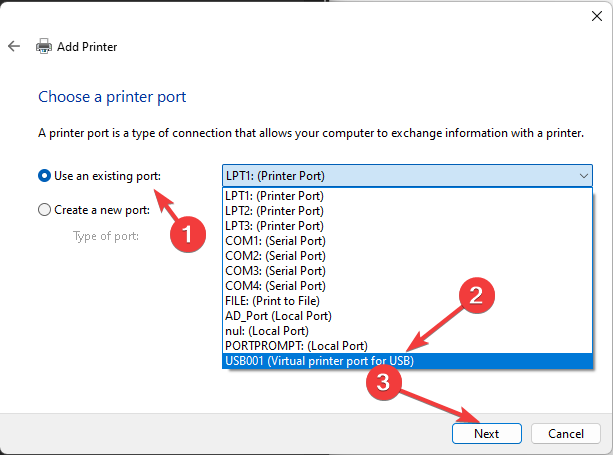Go back using the arrow icon
The width and height of the screenshot is (613, 455).
pos(14,46)
